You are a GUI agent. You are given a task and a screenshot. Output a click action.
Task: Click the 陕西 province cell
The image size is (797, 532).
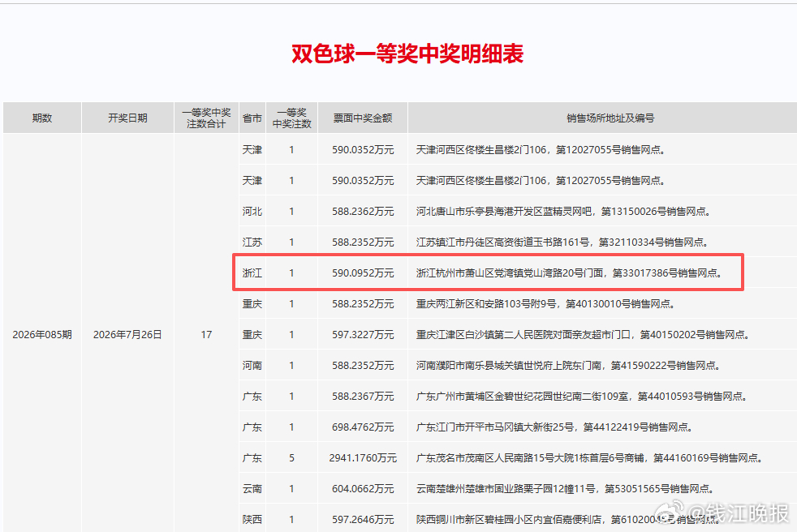[x=252, y=519]
